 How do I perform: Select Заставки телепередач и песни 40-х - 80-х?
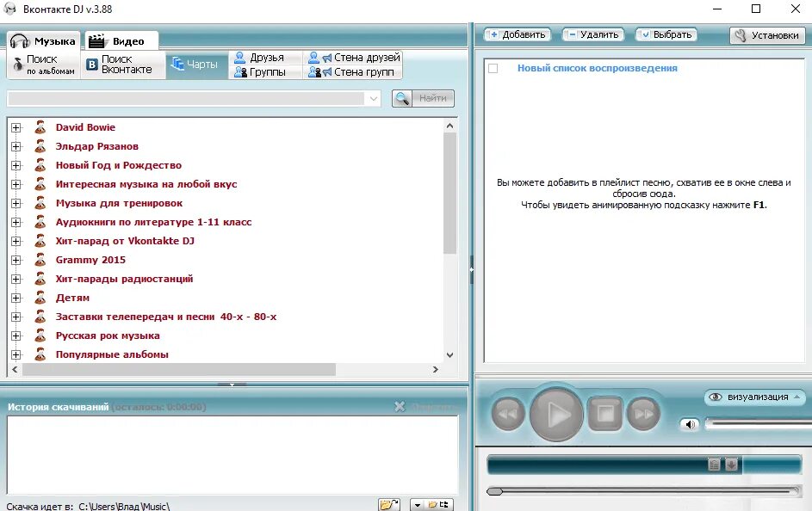(x=165, y=317)
